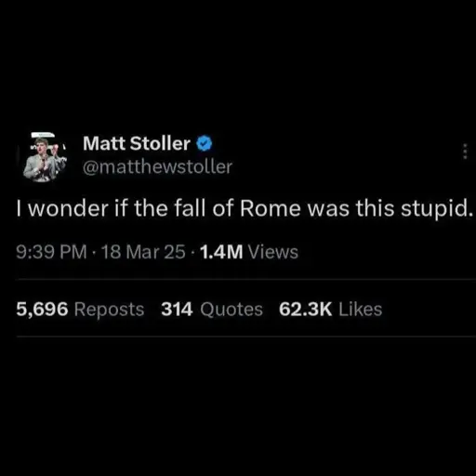The image size is (476, 476).
Task: Click the 62.3K like count
Action: [305, 310]
